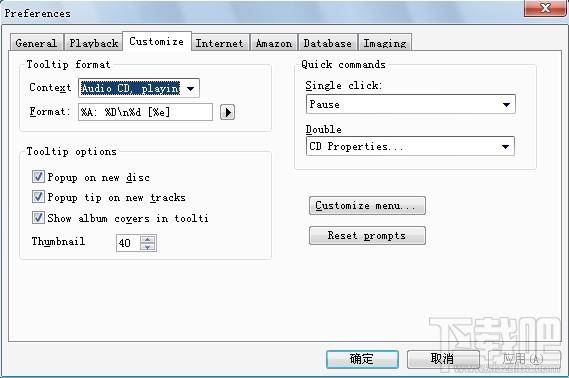
Task: Cancel with the 取消 button
Action: coord(443,359)
